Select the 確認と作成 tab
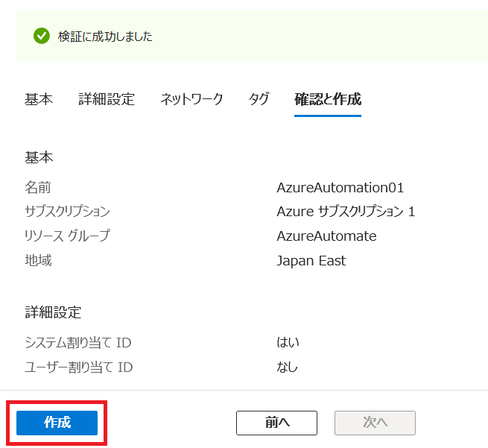Viewport: 488px width, 448px height. pyautogui.click(x=328, y=99)
